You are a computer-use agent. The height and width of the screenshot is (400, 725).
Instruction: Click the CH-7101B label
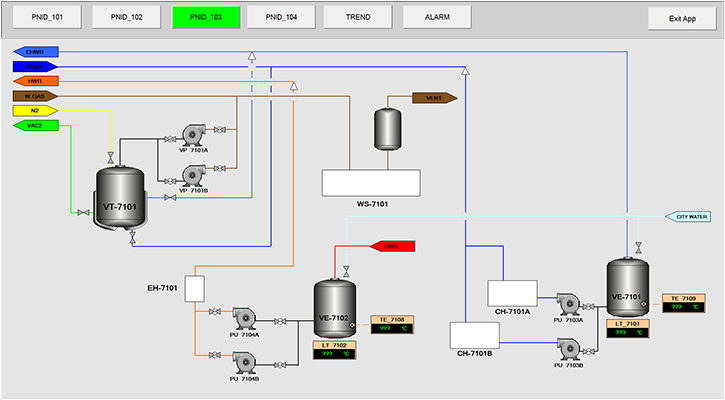[475, 354]
